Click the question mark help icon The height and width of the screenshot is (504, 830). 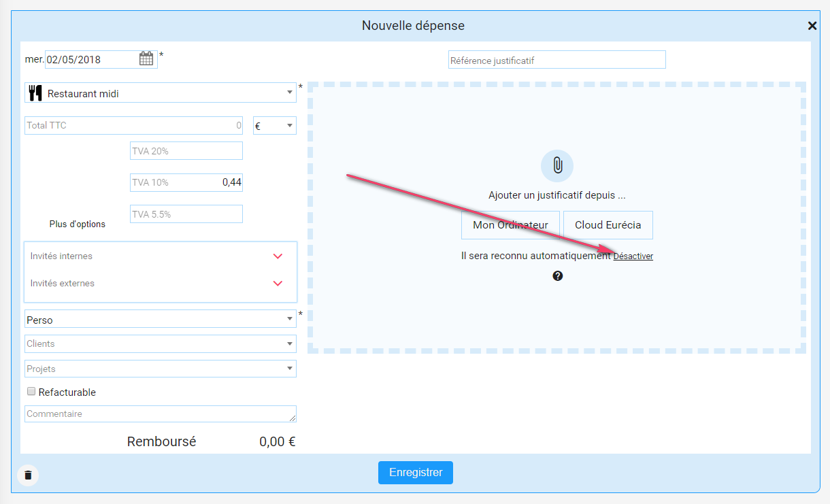(558, 275)
